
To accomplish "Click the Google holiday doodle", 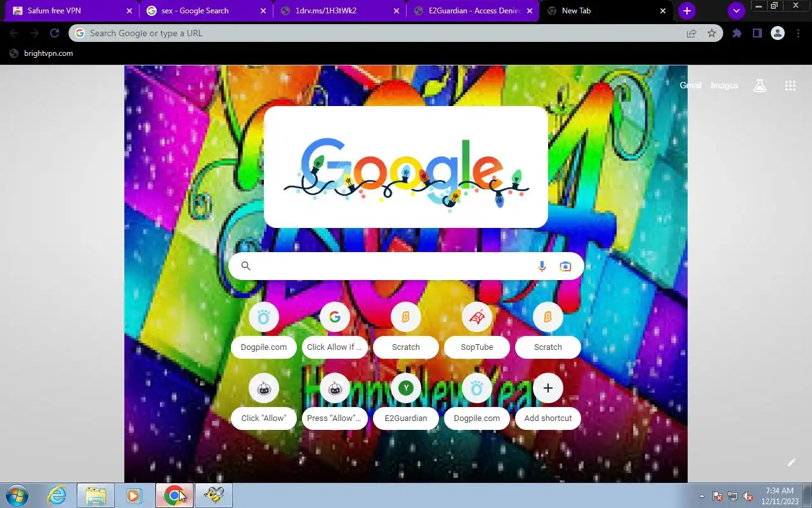I will (x=406, y=167).
